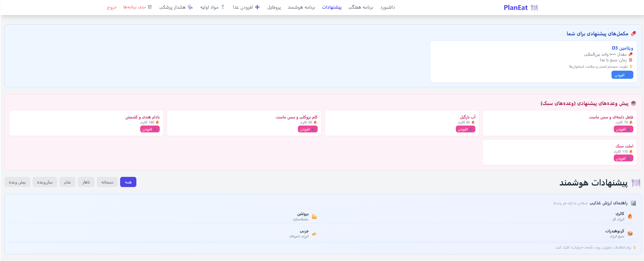Screen dimensions: 644x261
Task: Click the box icon beside کربوهیدرات
Action: [x=630, y=233]
